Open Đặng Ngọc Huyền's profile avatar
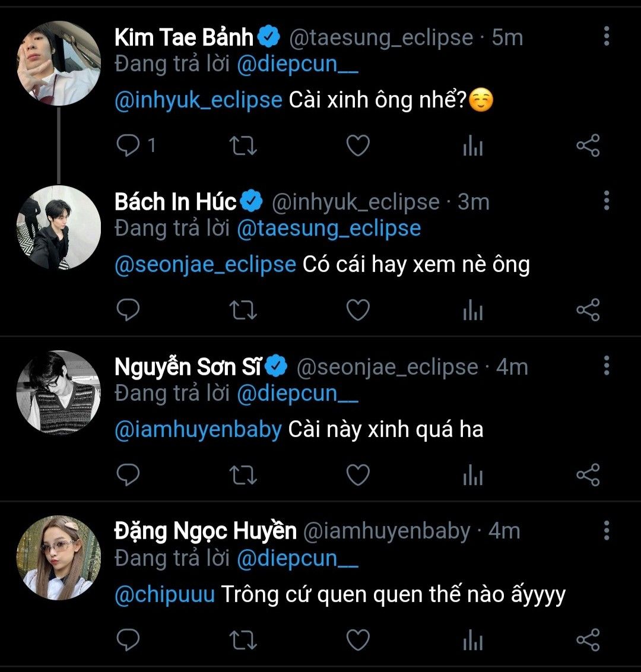Viewport: 641px width, 672px height. click(x=59, y=557)
